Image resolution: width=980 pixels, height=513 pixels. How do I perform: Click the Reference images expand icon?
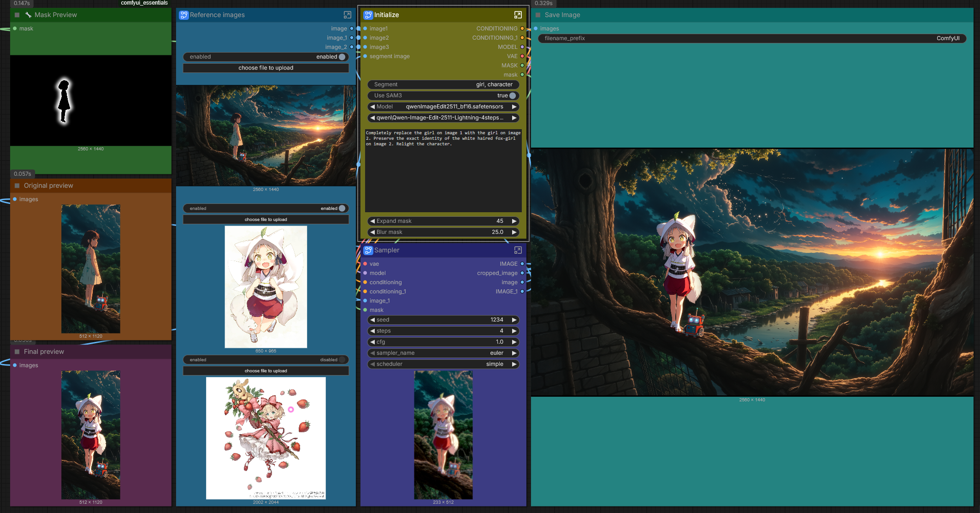347,15
